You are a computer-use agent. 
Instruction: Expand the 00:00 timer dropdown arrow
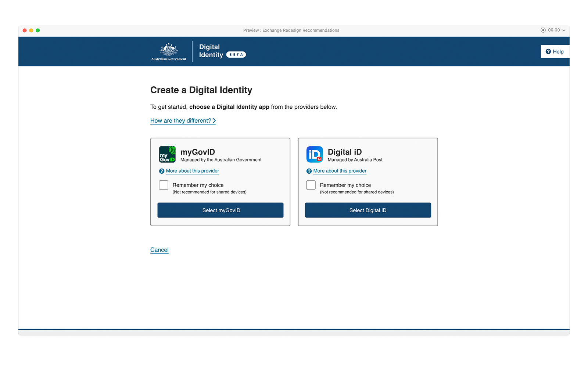point(564,30)
